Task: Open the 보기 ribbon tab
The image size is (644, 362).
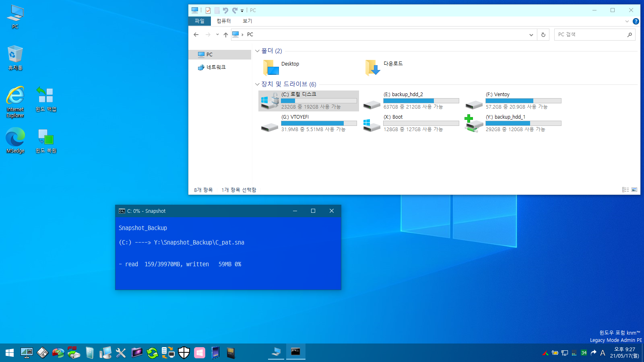Action: [x=248, y=21]
